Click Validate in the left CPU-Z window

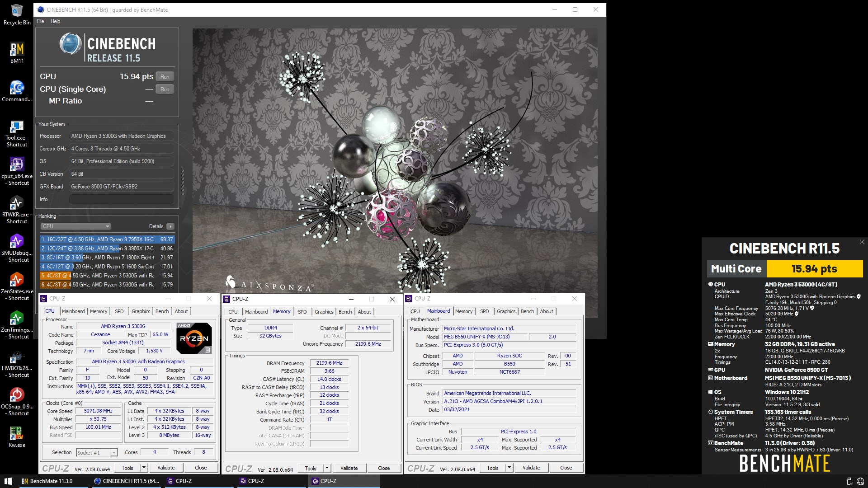pos(166,468)
